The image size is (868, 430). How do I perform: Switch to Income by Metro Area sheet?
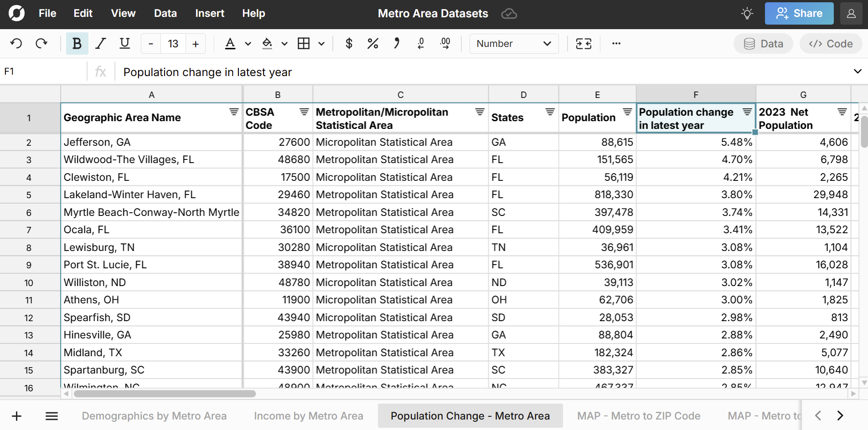[308, 416]
